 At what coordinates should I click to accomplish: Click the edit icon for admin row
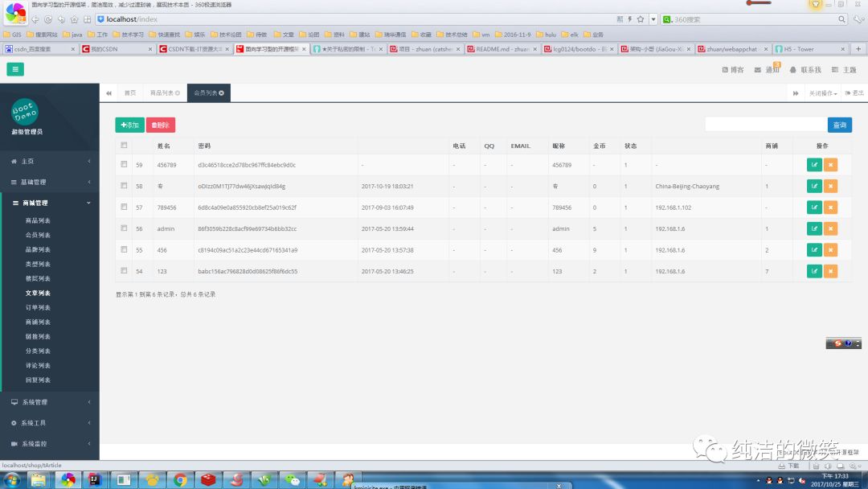(813, 228)
